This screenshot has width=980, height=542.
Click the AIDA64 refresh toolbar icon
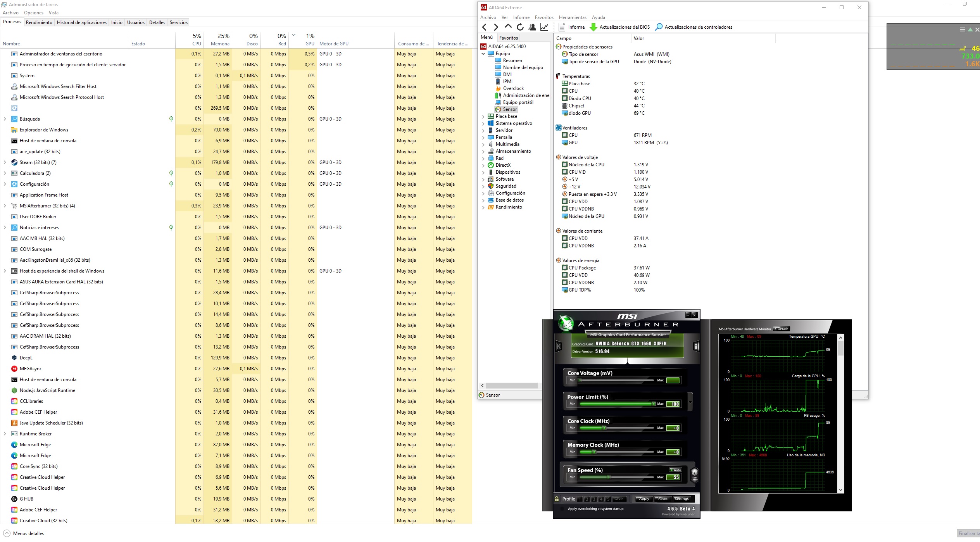pyautogui.click(x=520, y=27)
